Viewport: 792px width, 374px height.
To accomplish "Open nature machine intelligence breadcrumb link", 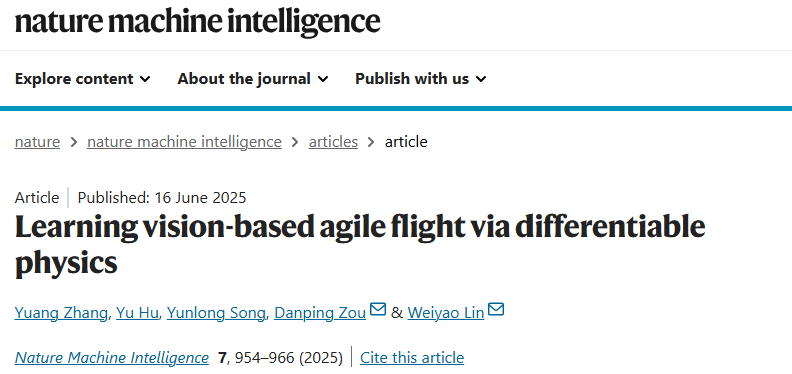I will point(184,142).
